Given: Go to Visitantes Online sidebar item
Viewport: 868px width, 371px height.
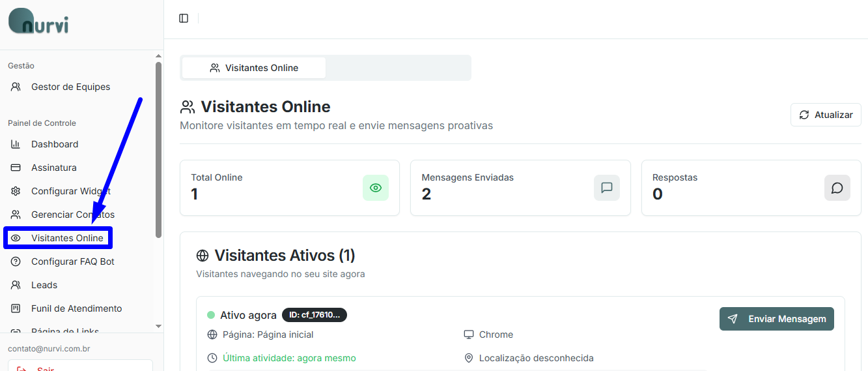Looking at the screenshot, I should (x=67, y=238).
